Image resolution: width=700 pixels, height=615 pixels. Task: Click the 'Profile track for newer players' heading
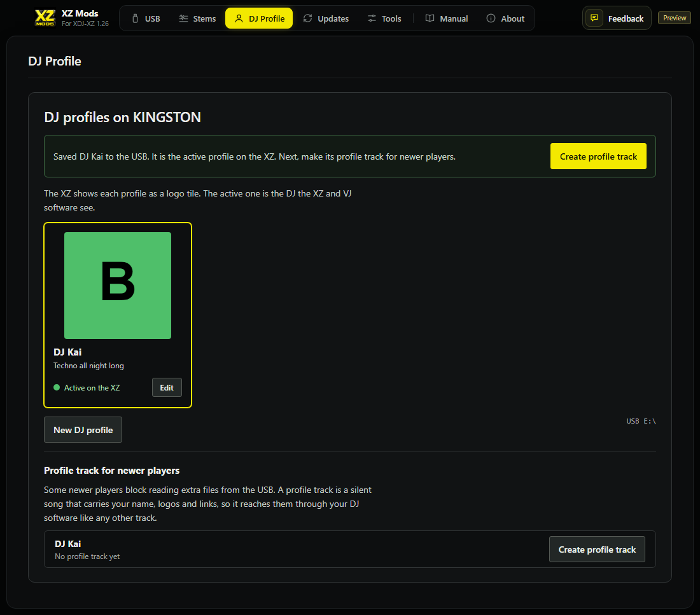click(x=111, y=471)
